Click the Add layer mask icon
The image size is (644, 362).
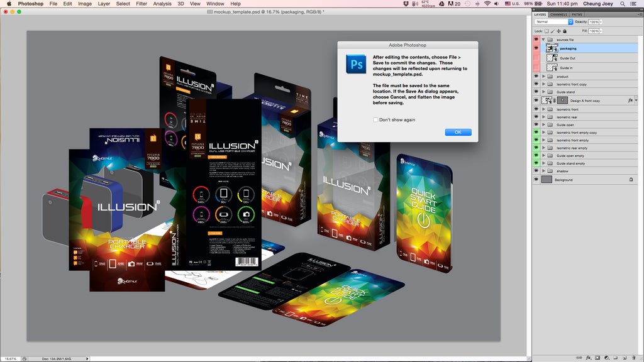tap(597, 357)
